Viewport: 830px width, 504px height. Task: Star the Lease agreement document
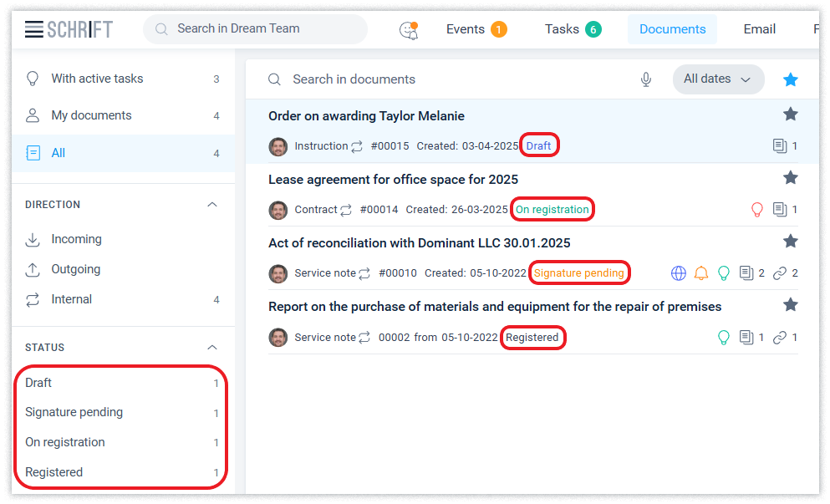[x=790, y=178]
